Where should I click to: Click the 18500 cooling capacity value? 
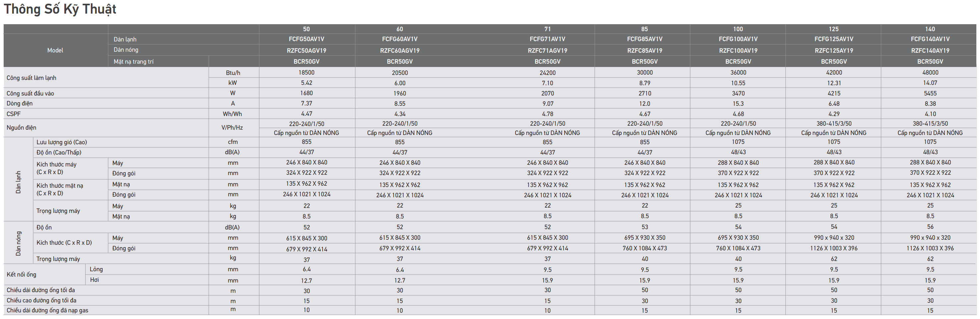coord(306,72)
